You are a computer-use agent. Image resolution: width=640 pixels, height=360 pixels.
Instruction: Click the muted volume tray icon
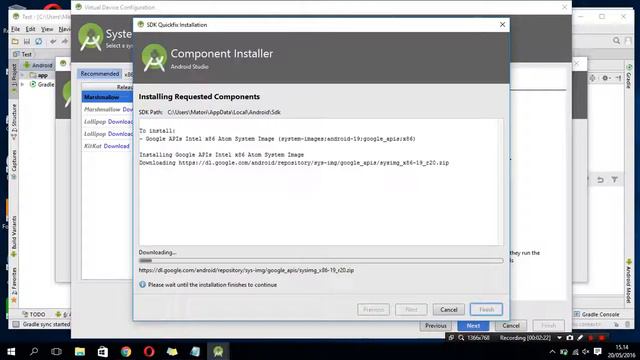[586, 351]
